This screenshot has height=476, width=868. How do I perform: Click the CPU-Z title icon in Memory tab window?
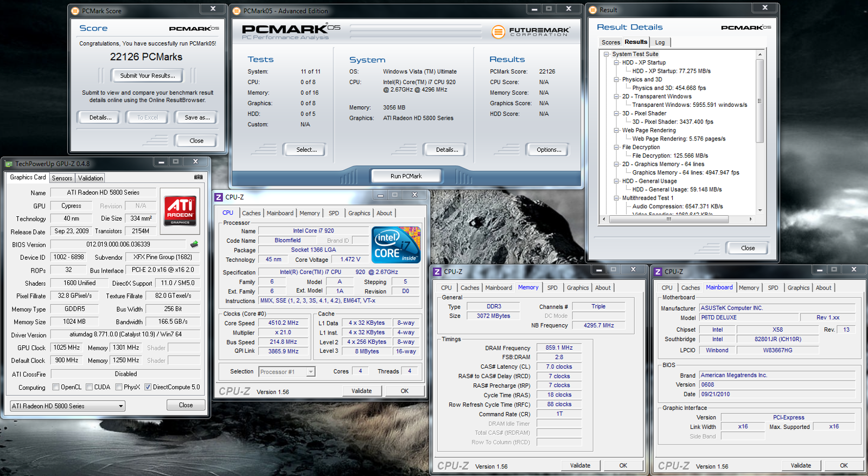pos(437,272)
